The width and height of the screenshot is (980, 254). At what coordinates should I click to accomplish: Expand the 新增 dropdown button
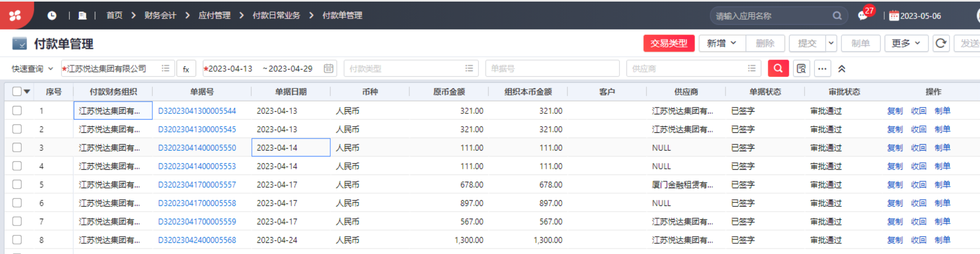[x=722, y=43]
